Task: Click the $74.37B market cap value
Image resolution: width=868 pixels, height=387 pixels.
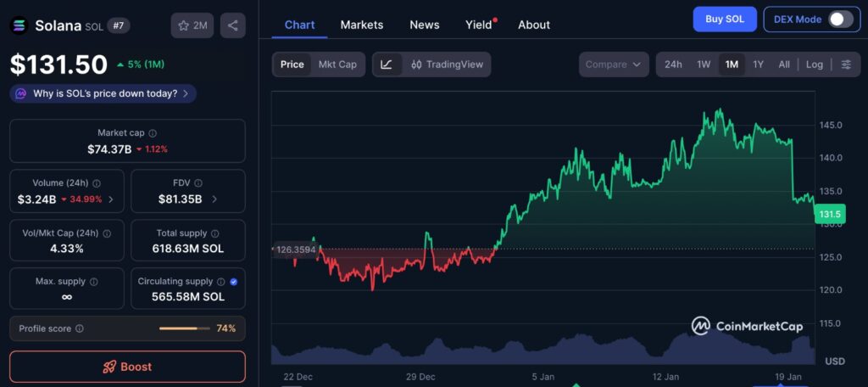Action: point(109,149)
